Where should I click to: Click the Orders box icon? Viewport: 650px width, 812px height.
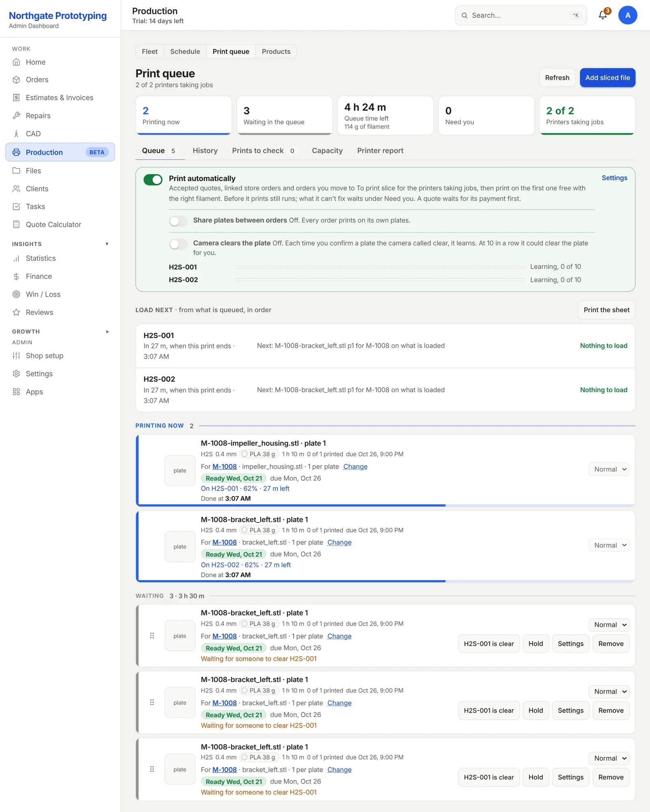(16, 80)
